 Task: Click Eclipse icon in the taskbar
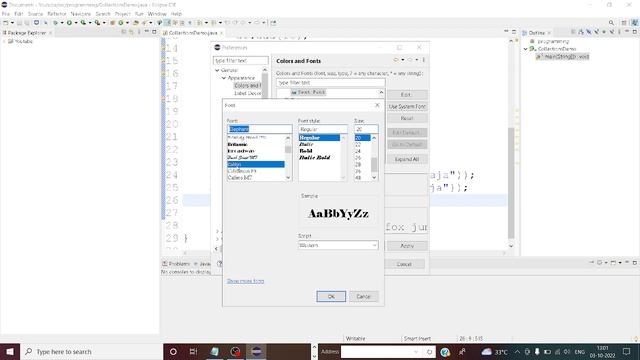click(x=256, y=351)
